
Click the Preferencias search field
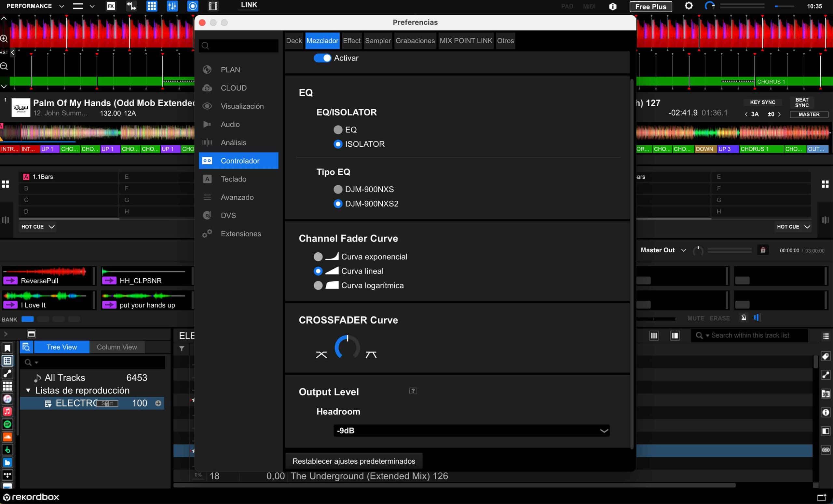(x=239, y=46)
